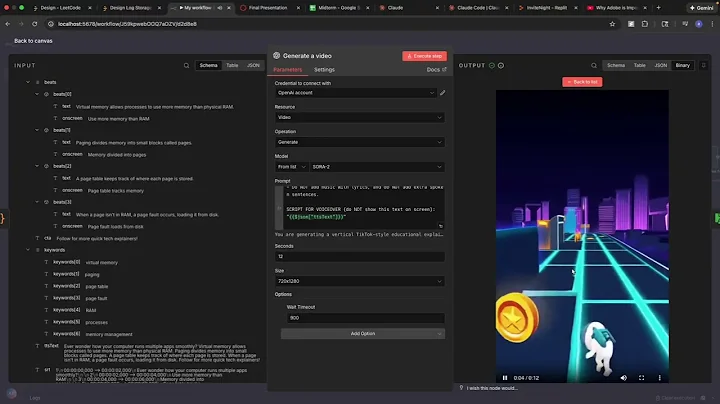Click the OUTPUT success checkmark icon
Viewport: 720px width, 404px height.
492,66
